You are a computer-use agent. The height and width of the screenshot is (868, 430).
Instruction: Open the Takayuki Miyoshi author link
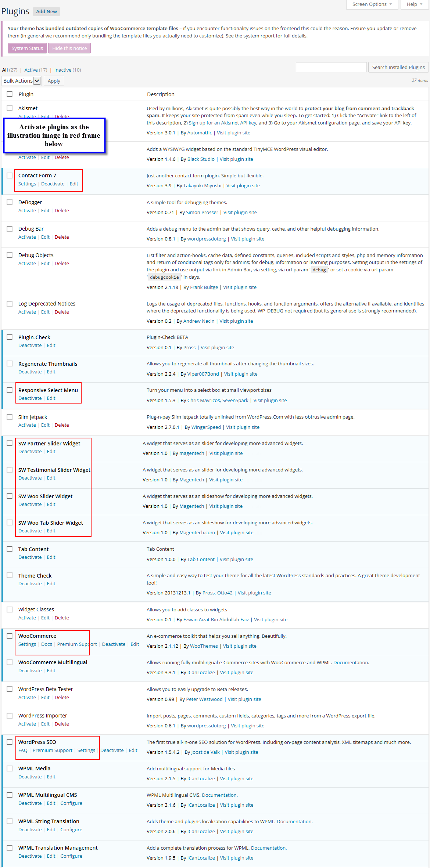pos(203,186)
